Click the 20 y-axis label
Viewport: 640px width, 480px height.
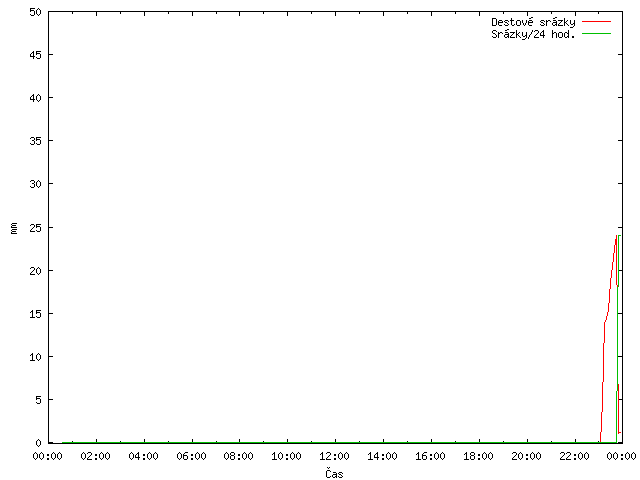point(36,271)
